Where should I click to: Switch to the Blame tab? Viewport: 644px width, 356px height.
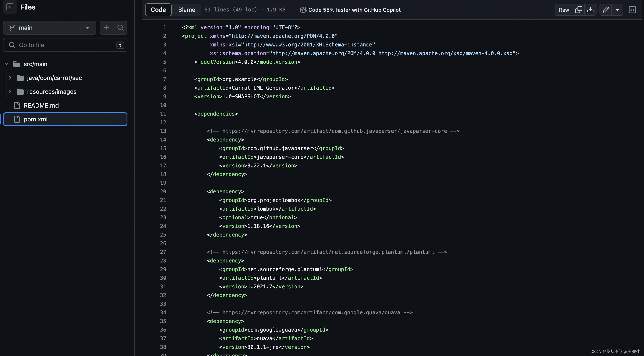click(x=187, y=10)
